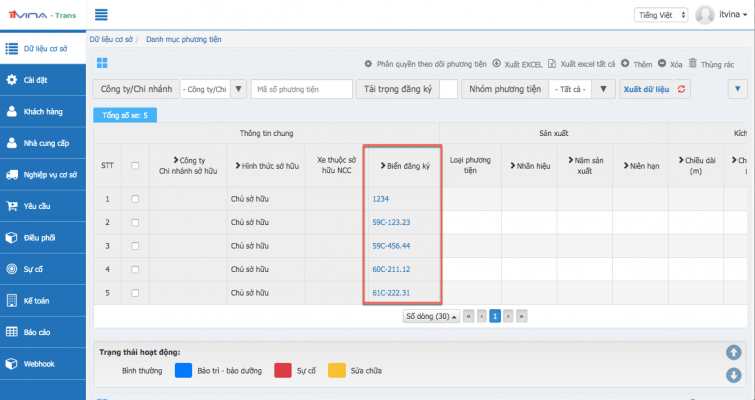
Task: Open vehicle link 59C-123.23
Action: click(391, 222)
